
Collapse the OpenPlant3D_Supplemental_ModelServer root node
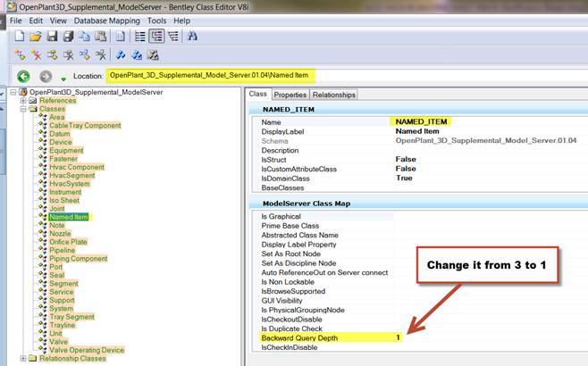(13, 92)
